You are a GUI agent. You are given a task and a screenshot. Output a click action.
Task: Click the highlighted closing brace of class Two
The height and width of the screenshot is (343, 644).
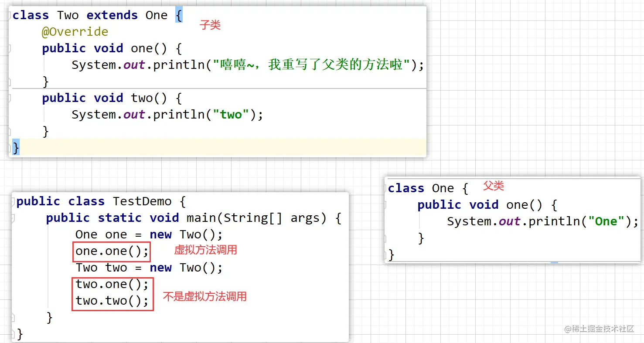point(16,148)
